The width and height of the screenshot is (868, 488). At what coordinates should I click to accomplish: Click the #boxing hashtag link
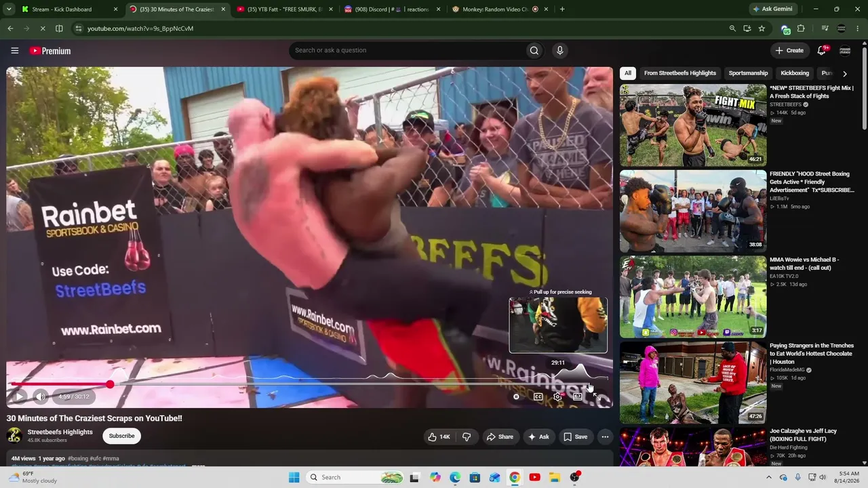coord(78,458)
